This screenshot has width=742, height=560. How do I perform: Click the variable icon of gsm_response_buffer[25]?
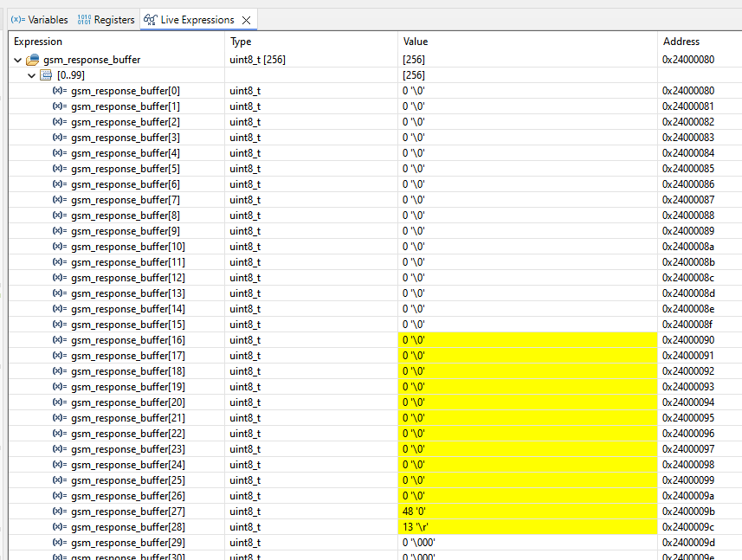coord(60,480)
